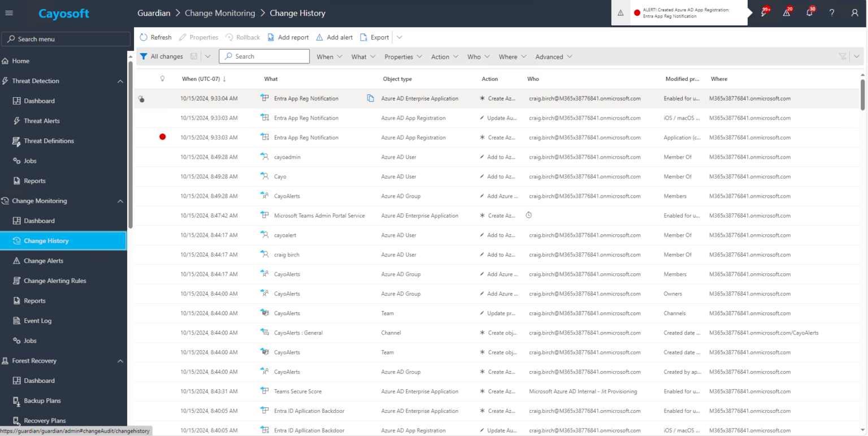Open the Where filter dropdown

[513, 56]
